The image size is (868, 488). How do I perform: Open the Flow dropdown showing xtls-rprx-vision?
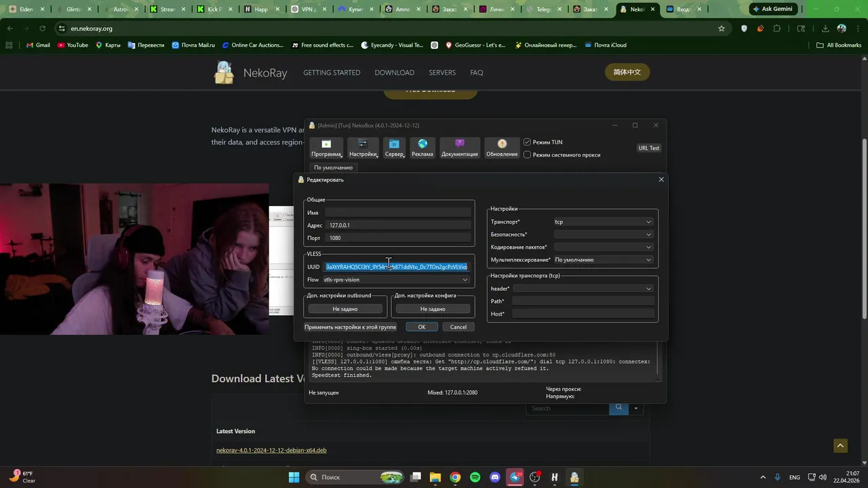[x=396, y=279]
